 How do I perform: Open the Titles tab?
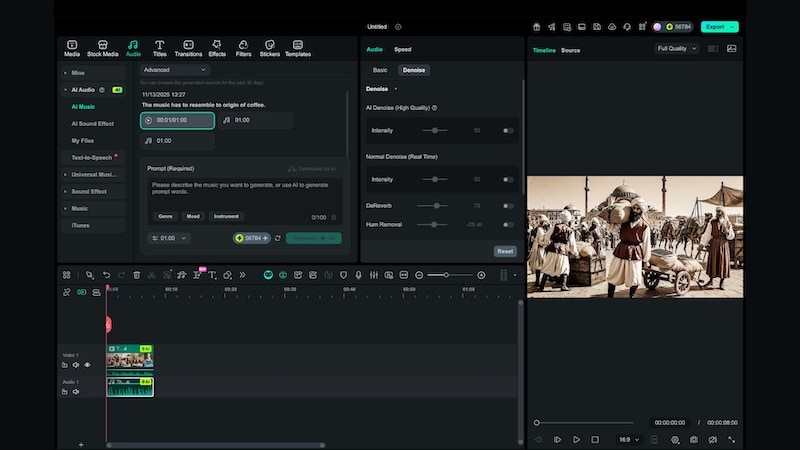160,48
